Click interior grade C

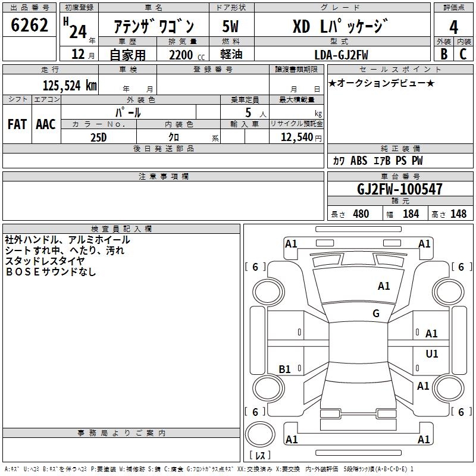coord(463,54)
